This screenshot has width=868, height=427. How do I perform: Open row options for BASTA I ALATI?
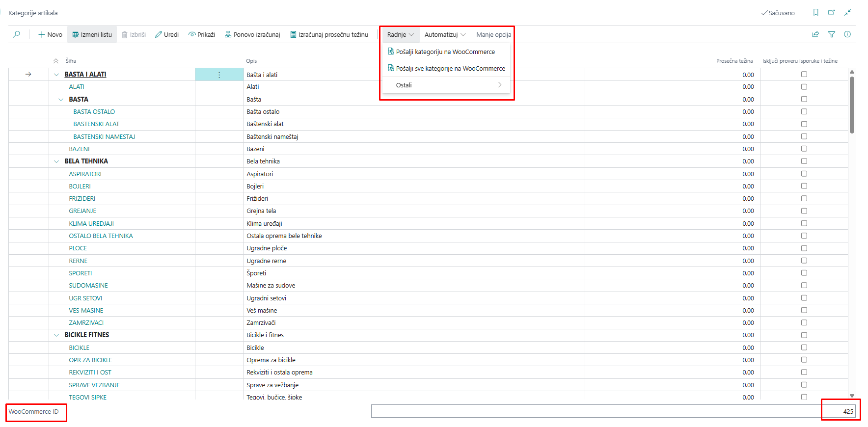click(x=219, y=75)
